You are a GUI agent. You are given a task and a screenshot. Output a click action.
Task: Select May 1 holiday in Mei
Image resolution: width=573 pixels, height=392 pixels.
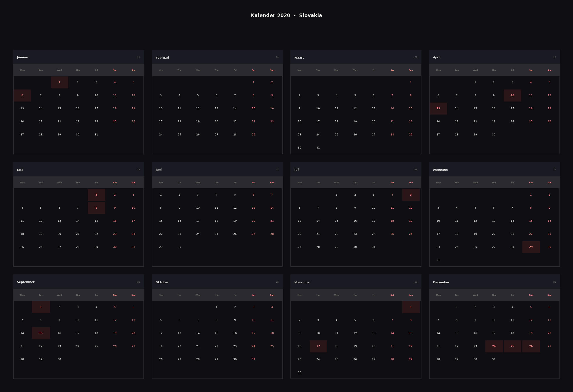[x=96, y=195]
